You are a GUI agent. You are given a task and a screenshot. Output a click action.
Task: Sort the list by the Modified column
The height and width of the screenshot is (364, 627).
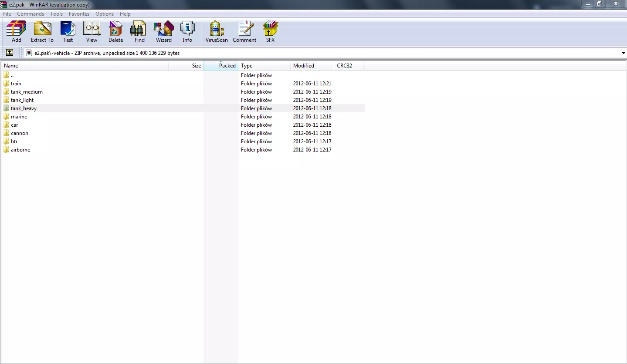pos(312,66)
